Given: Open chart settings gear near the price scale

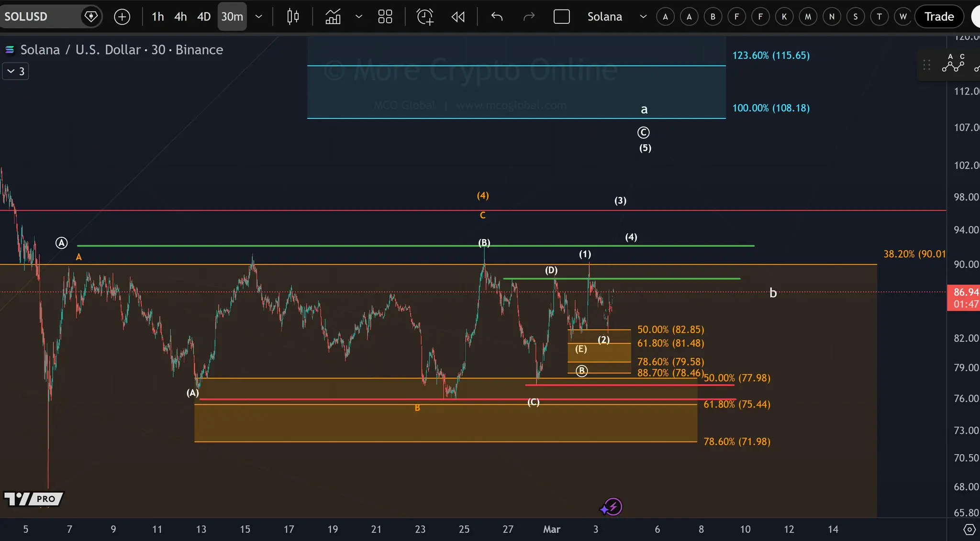Looking at the screenshot, I should coord(969,530).
